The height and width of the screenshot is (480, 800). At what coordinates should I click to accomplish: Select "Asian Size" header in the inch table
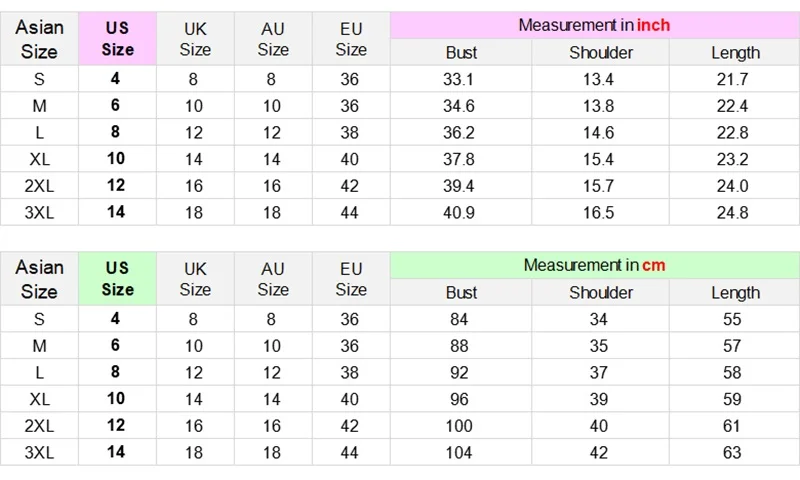39,38
